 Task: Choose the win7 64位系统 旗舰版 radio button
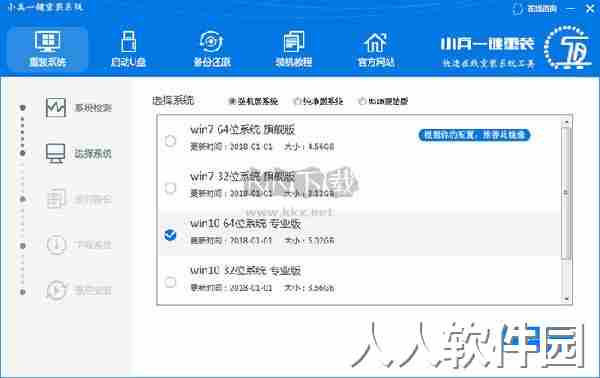pyautogui.click(x=170, y=141)
